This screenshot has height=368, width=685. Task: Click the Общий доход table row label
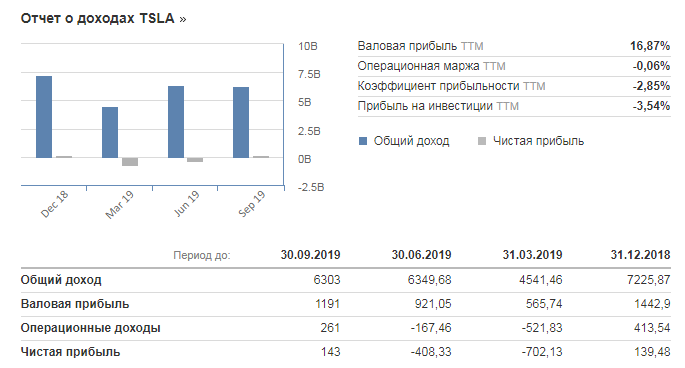point(61,280)
